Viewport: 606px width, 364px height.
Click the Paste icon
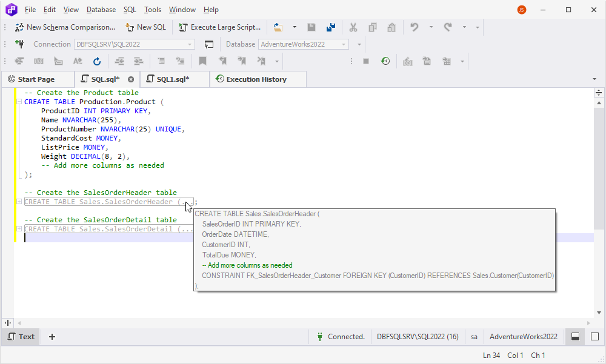(391, 27)
